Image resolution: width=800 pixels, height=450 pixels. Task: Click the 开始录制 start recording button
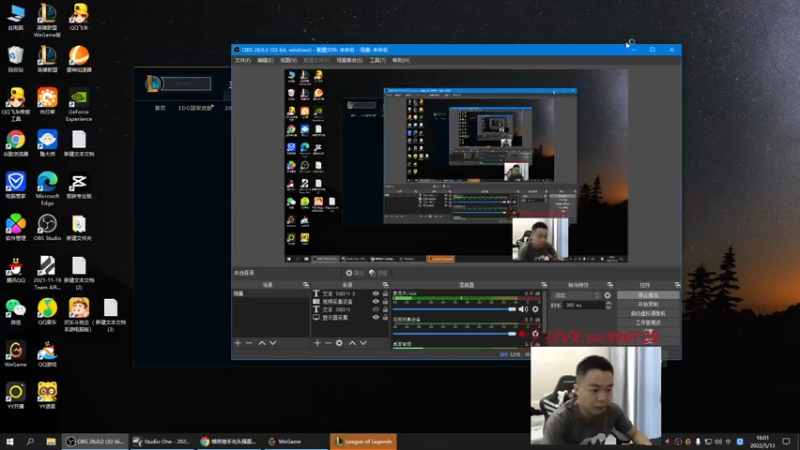648,304
